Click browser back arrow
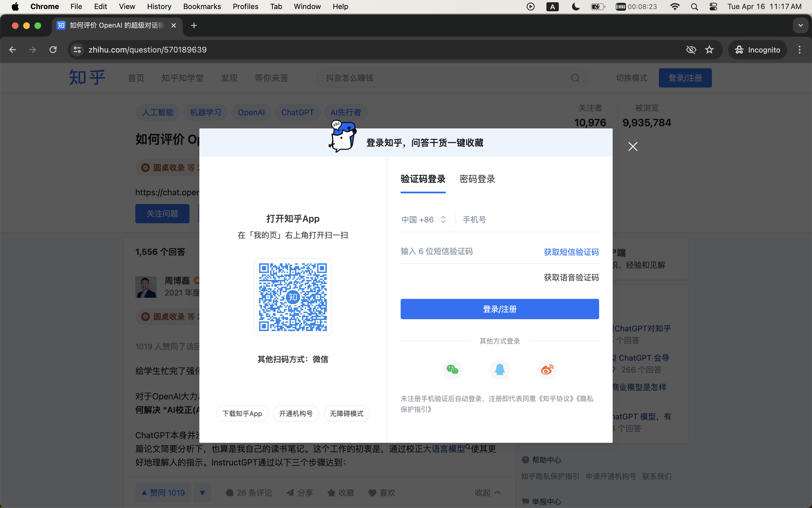Screen dimensions: 812x508 click(x=12, y=50)
